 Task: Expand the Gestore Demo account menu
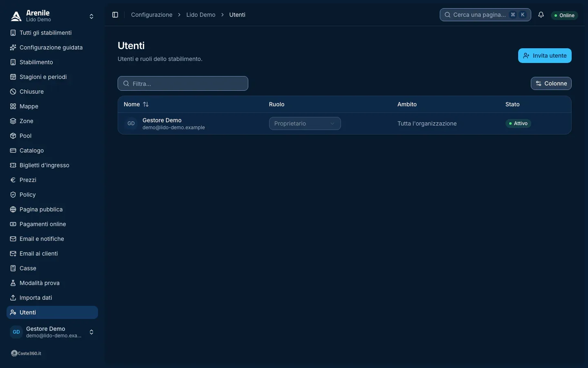click(x=52, y=332)
